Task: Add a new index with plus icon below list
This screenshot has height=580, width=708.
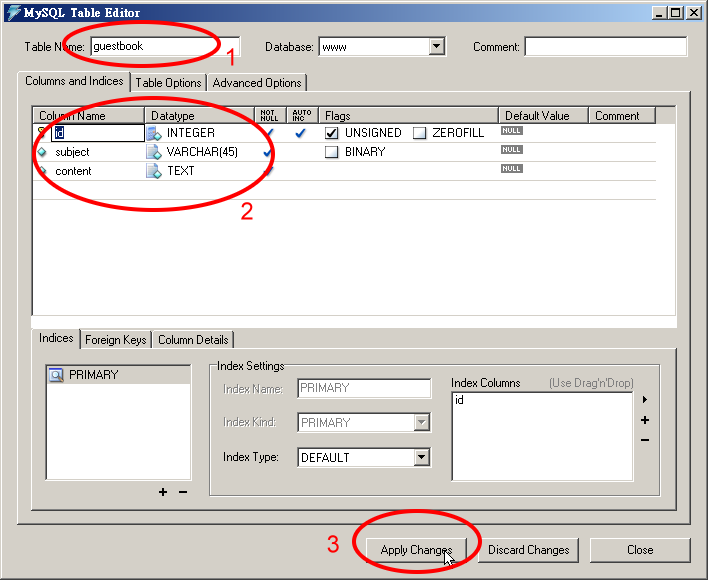Action: coord(163,491)
